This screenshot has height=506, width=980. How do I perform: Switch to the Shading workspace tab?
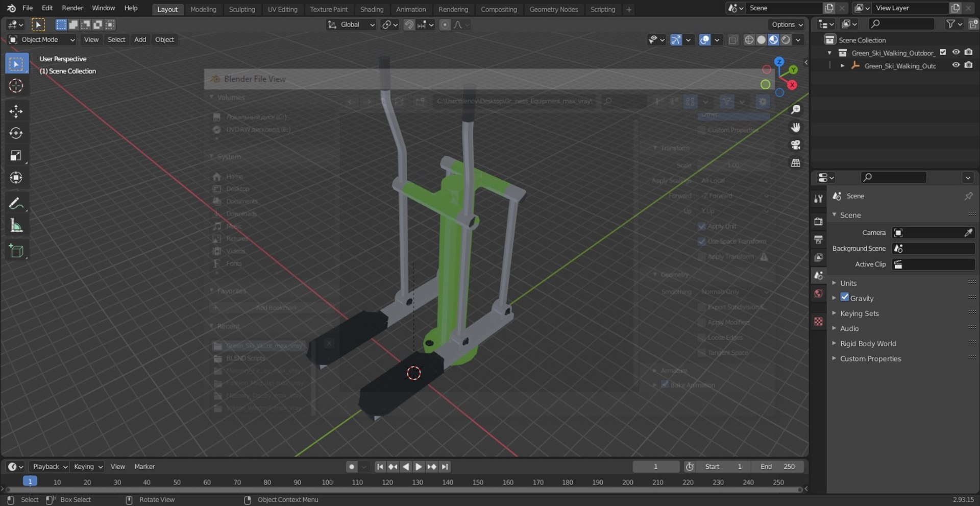pyautogui.click(x=372, y=9)
